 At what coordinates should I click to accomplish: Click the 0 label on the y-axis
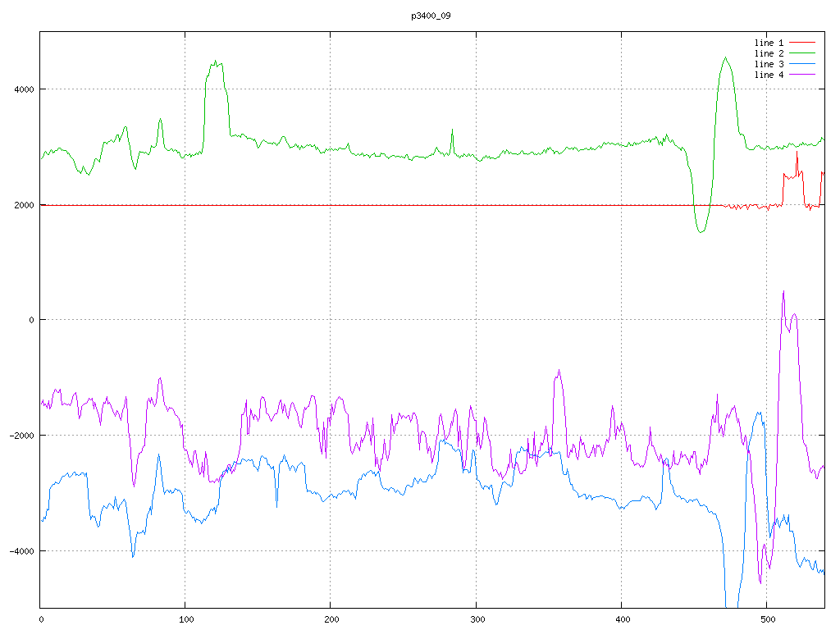click(31, 320)
